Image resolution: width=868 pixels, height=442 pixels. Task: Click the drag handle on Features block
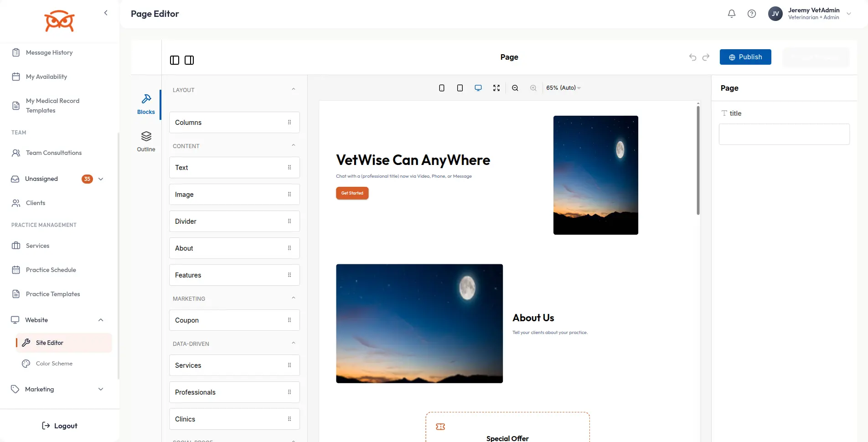[x=289, y=275]
